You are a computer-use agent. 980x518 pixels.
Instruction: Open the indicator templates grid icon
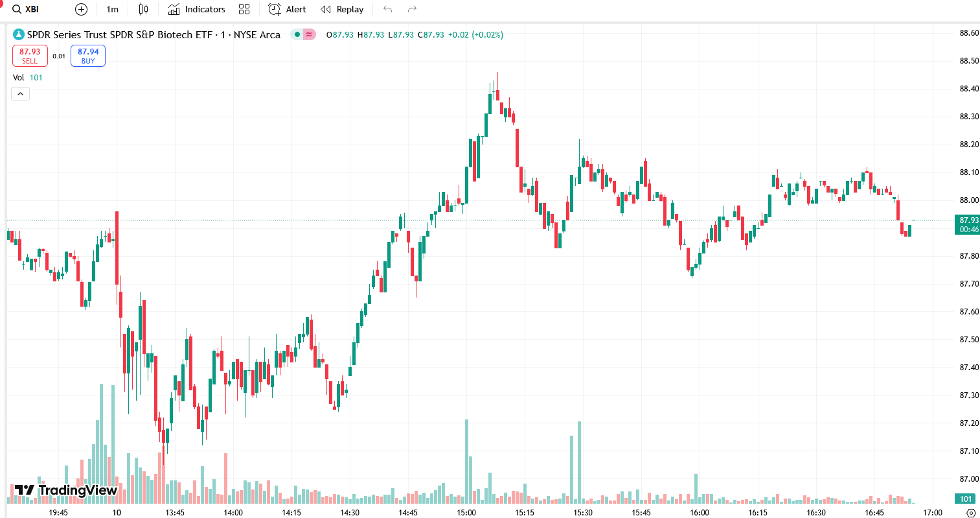click(x=244, y=9)
